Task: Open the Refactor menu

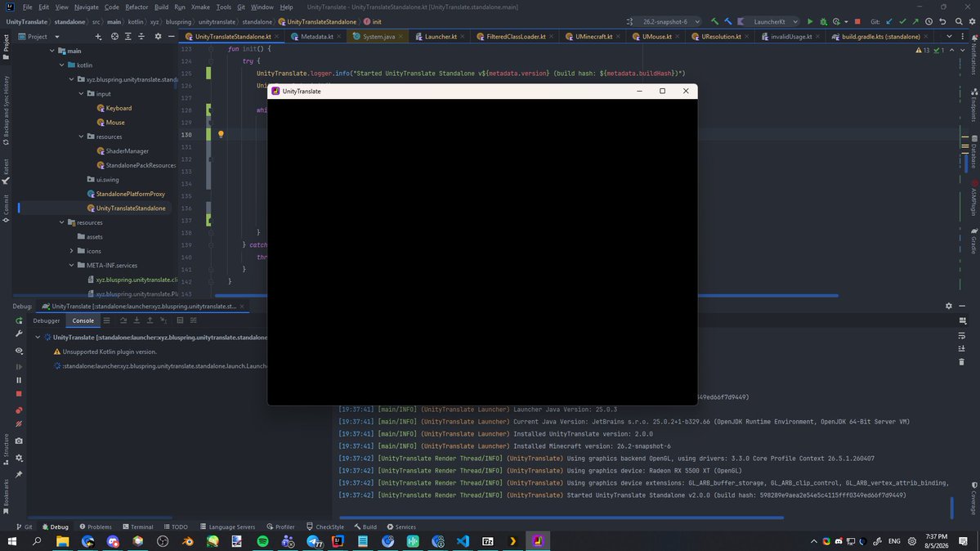Action: click(x=136, y=7)
